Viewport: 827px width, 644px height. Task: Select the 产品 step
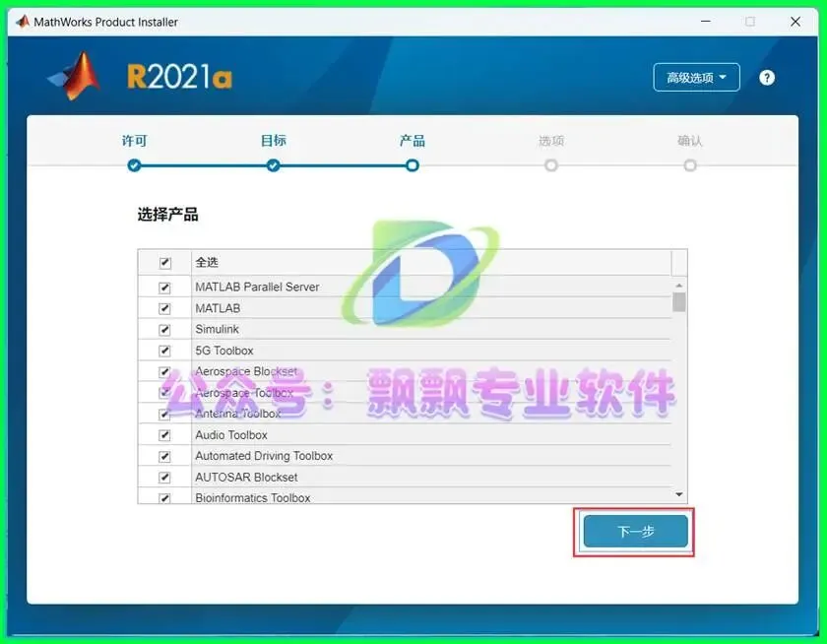413,165
